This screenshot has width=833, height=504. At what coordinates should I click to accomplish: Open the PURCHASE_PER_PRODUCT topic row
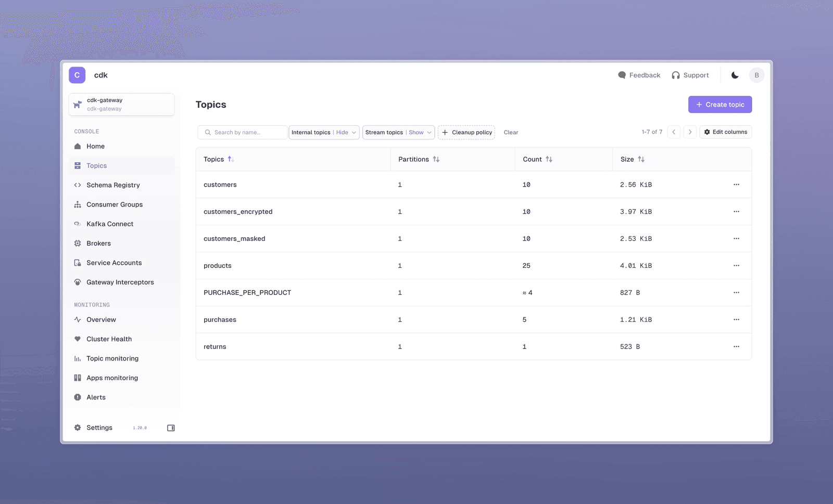point(247,293)
